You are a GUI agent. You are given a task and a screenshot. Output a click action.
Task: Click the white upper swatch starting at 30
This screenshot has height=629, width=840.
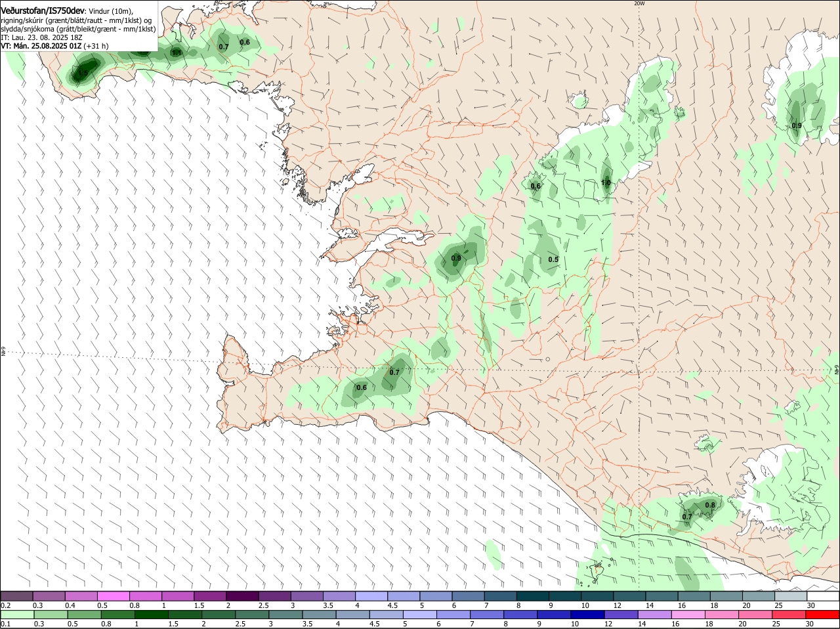click(823, 596)
